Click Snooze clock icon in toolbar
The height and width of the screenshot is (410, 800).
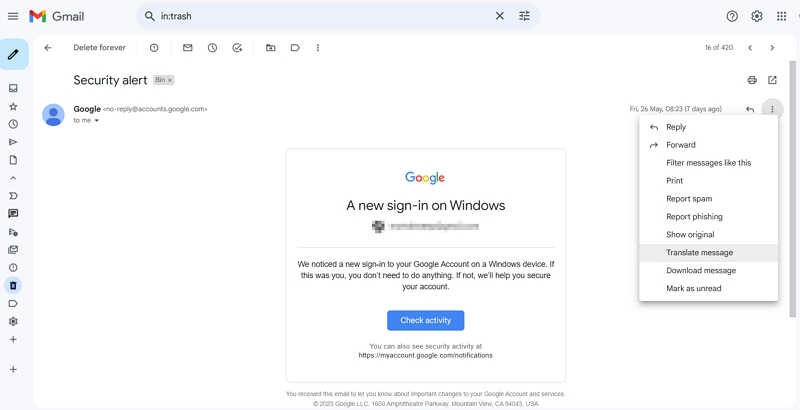[212, 48]
